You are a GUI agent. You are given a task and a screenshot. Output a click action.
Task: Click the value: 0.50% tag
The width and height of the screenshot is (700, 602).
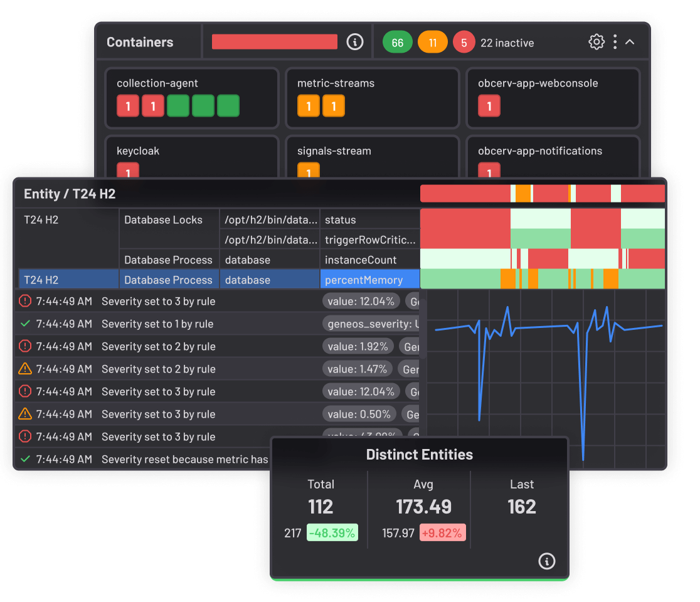(x=359, y=414)
